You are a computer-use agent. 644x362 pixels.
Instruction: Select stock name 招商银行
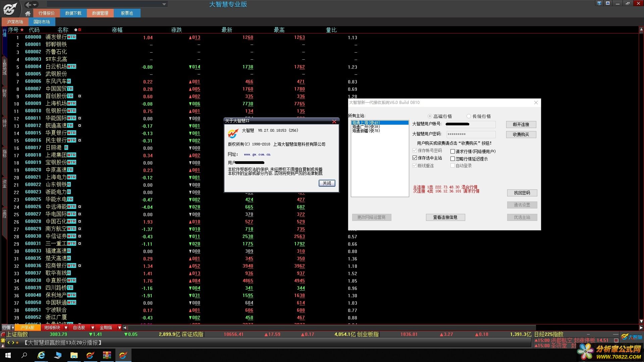point(56,266)
